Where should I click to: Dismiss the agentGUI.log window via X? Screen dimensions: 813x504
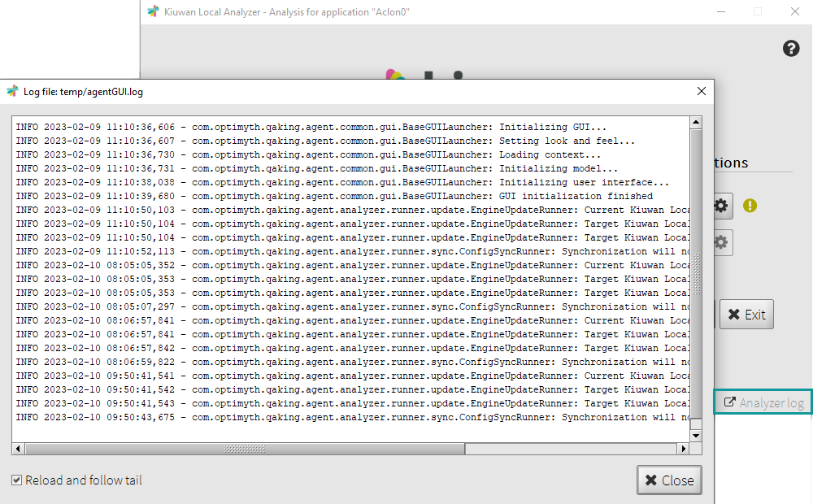701,91
